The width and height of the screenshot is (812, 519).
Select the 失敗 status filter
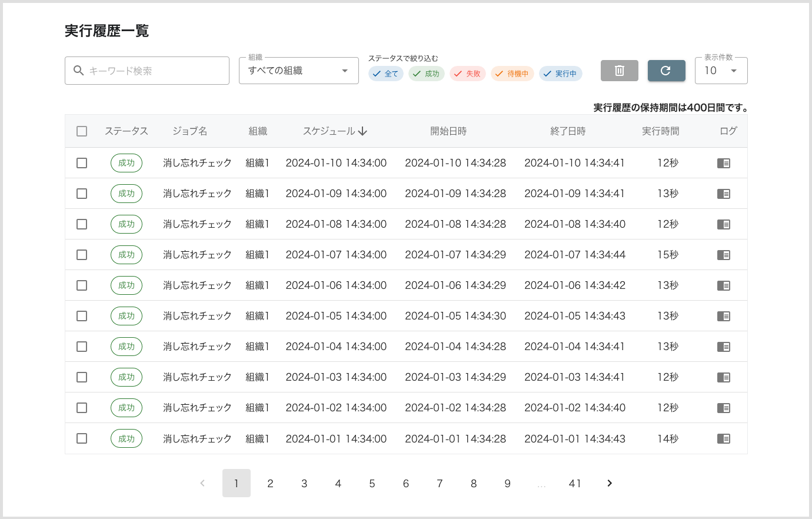point(467,74)
